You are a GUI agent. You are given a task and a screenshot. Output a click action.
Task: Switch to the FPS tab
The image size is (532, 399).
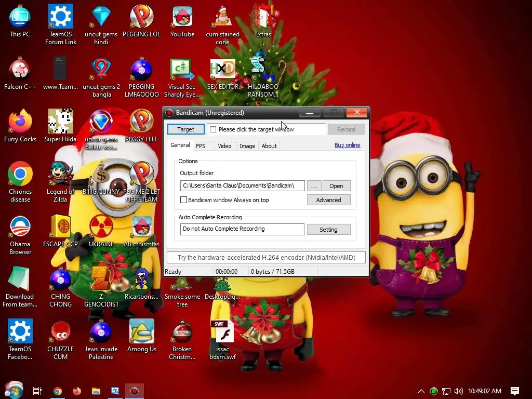[x=201, y=146]
